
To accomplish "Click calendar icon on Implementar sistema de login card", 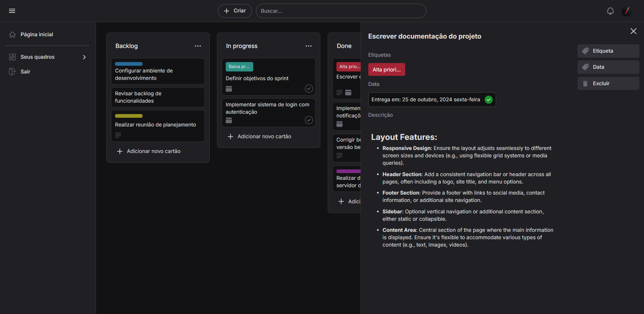I will pyautogui.click(x=229, y=120).
